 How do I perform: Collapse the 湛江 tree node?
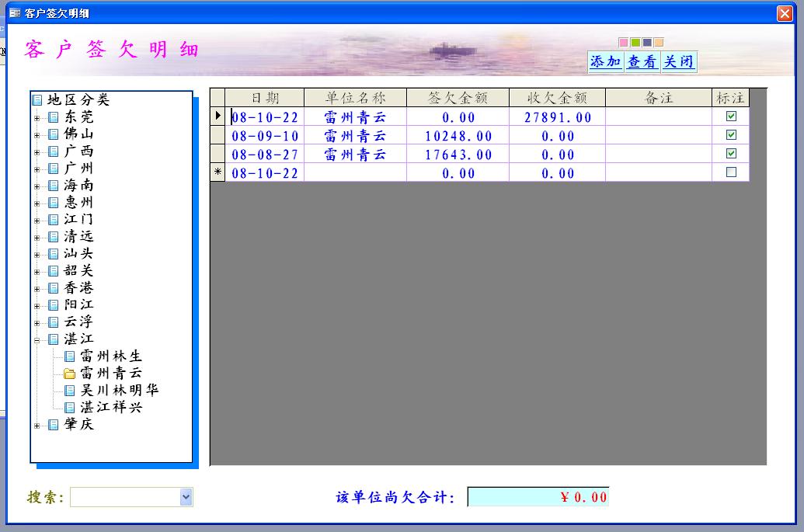point(37,340)
